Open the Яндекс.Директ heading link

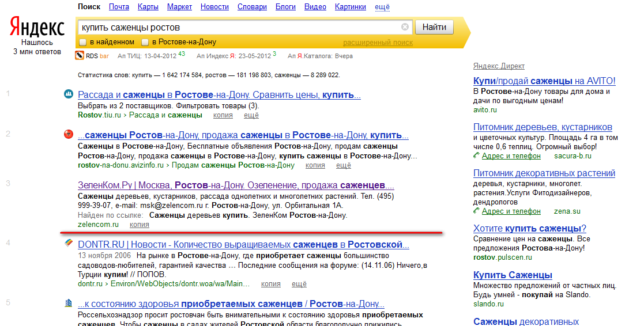tap(499, 66)
